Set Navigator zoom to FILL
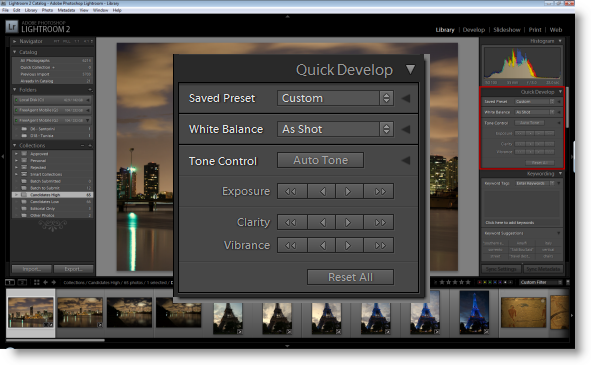 pyautogui.click(x=66, y=41)
